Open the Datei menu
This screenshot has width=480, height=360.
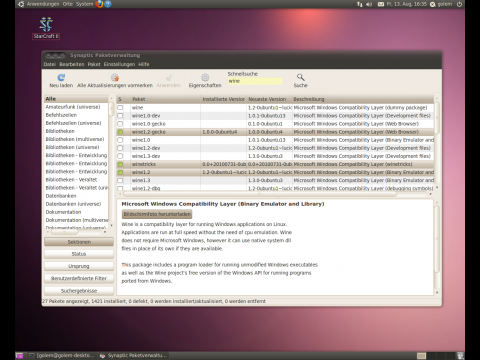pos(49,64)
